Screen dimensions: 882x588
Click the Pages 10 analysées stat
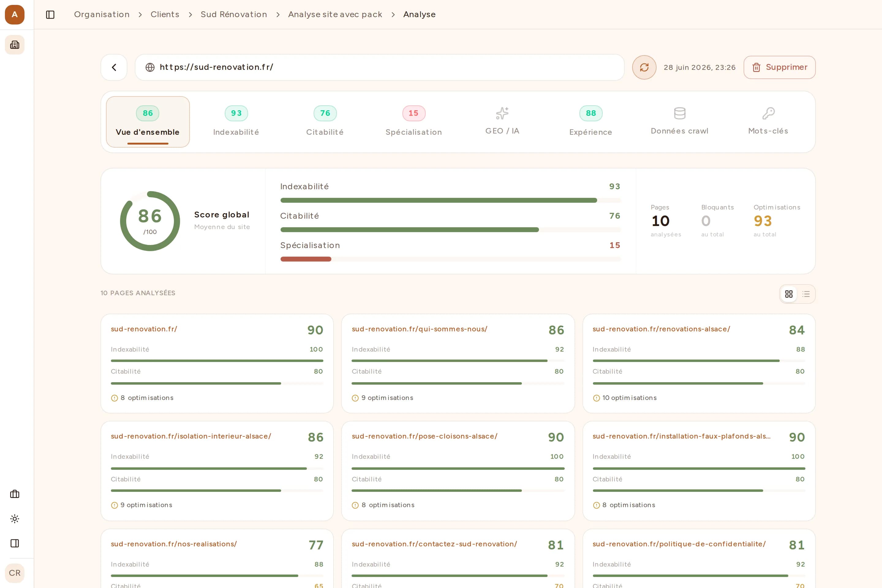[665, 221]
